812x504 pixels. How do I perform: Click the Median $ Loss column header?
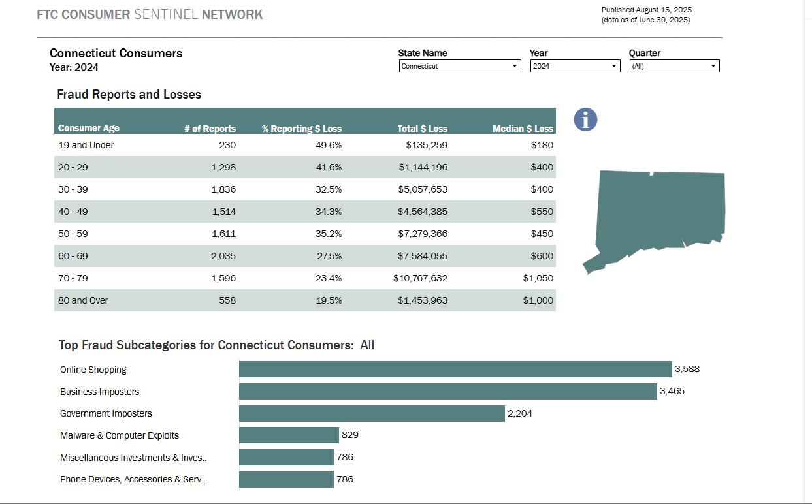pos(523,129)
